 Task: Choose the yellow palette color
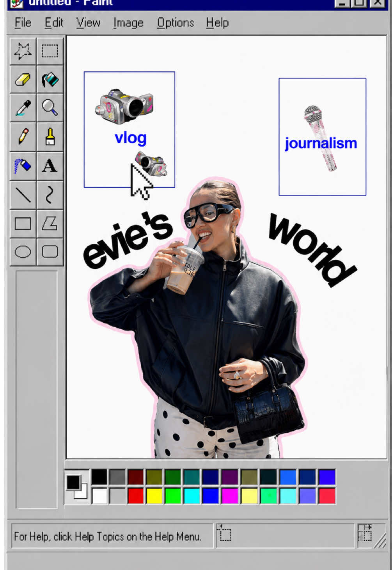coord(154,496)
